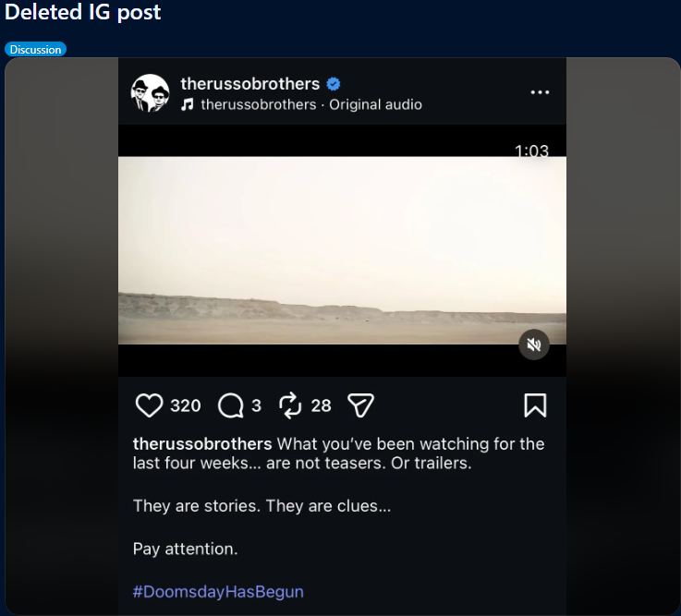The width and height of the screenshot is (681, 616).
Task: Click the blue verified badge
Action: [x=334, y=85]
